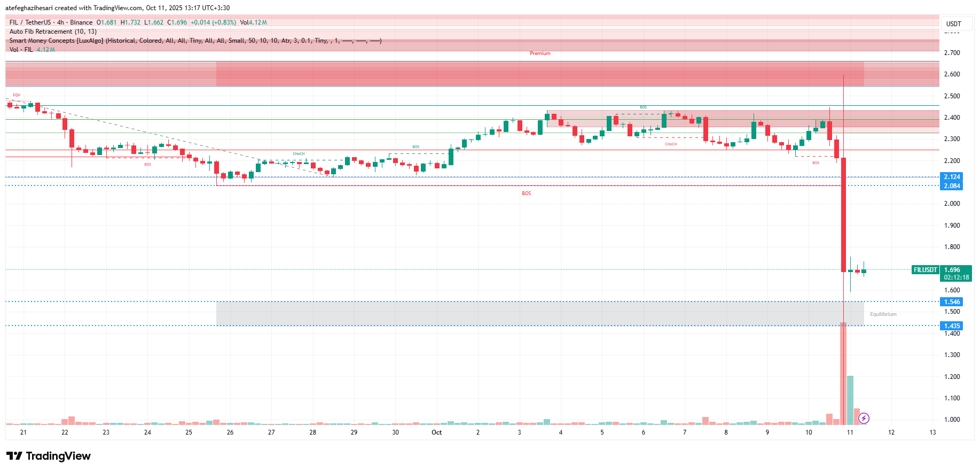Click the 1.546 blue price label
This screenshot has height=472, width=980.
tap(951, 302)
